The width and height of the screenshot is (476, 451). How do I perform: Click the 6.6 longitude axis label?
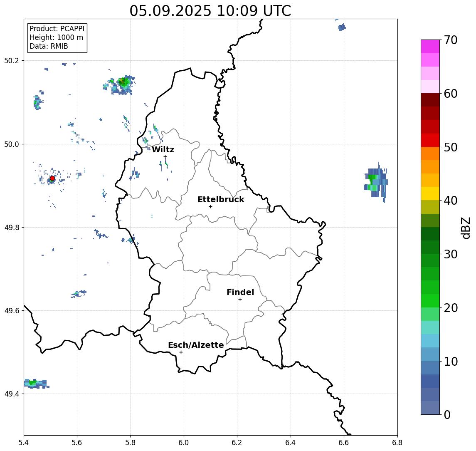tap(344, 443)
